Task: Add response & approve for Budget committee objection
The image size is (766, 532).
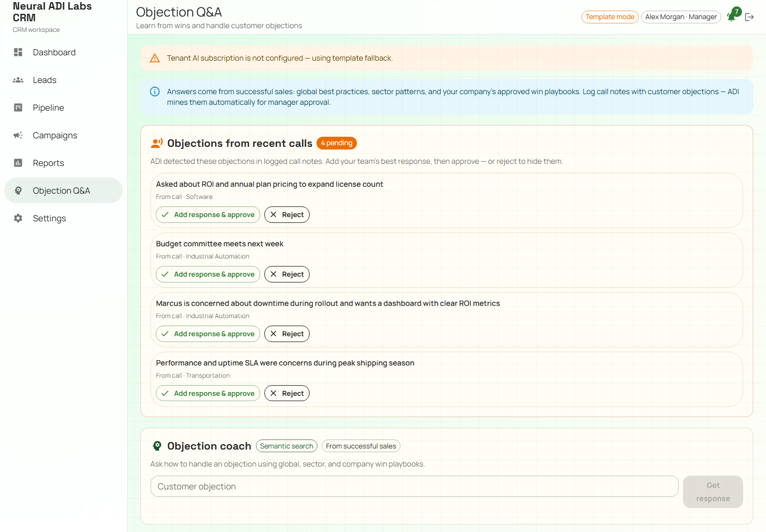Action: point(208,274)
